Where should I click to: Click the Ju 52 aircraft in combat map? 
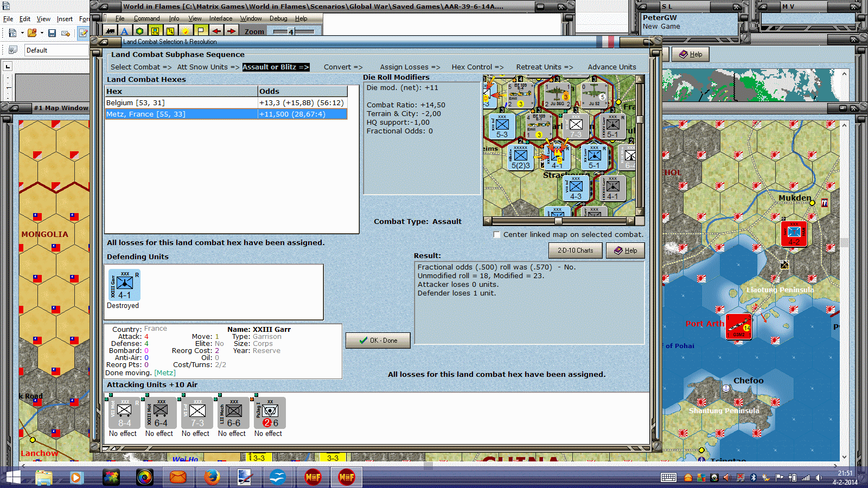[595, 94]
